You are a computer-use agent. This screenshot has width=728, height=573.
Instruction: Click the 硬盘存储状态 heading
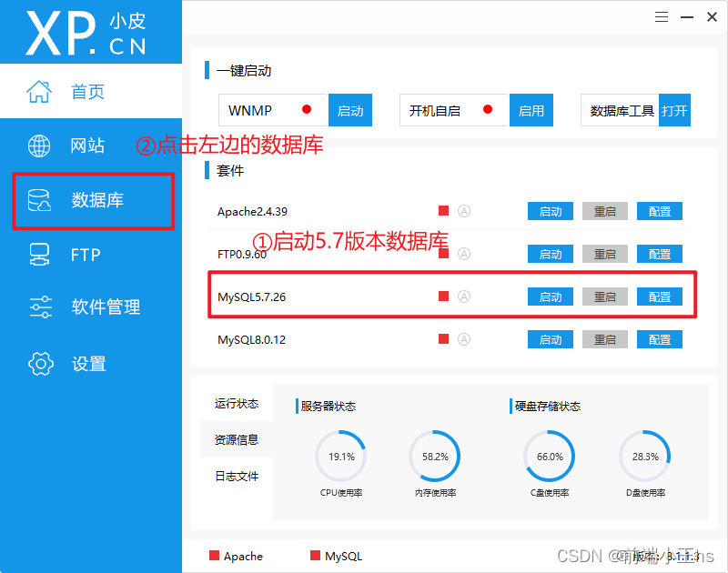tap(548, 407)
